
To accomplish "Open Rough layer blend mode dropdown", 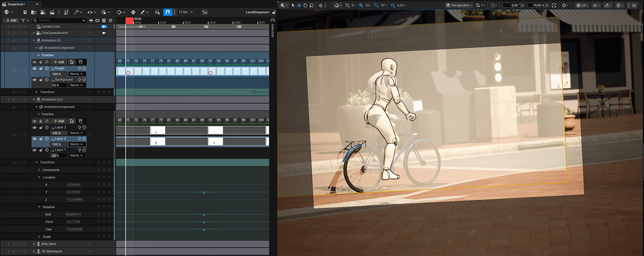I will [x=77, y=74].
